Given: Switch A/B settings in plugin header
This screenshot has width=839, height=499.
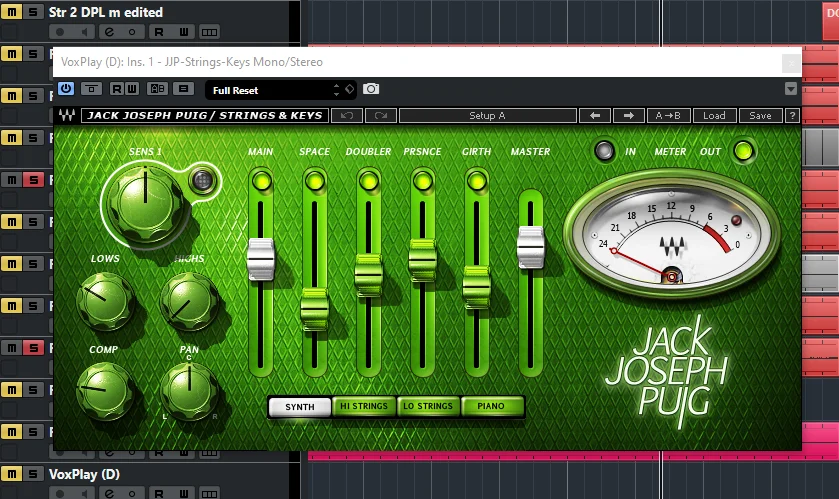Looking at the screenshot, I should click(157, 89).
